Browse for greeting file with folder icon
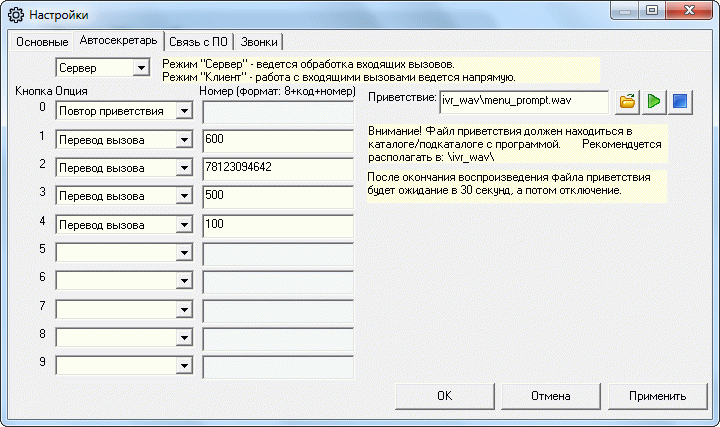Image resolution: width=720 pixels, height=427 pixels. tap(627, 101)
